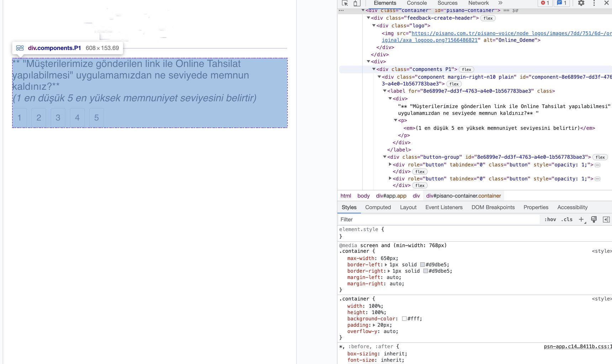Screen dimensions: 612x364
Task: Select the Styles tab
Action: pyautogui.click(x=349, y=207)
